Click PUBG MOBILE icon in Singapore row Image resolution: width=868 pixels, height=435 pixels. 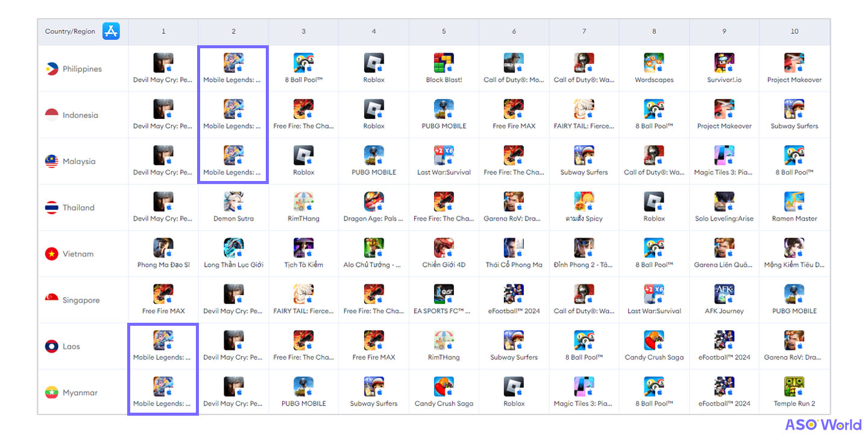pyautogui.click(x=794, y=294)
